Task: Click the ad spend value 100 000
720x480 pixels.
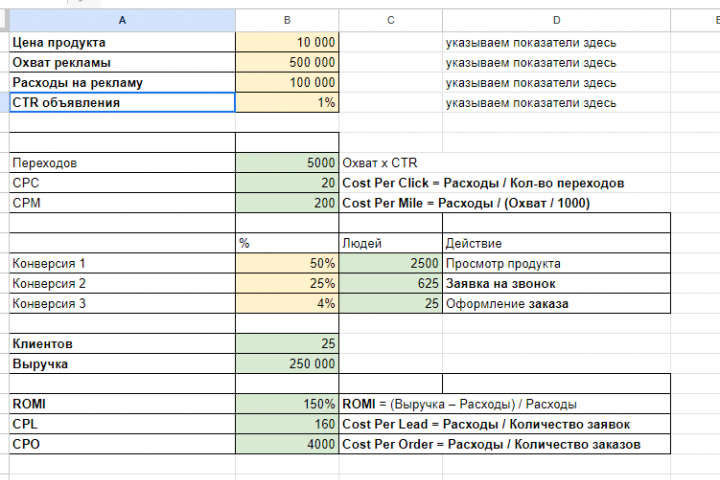Action: (x=287, y=82)
